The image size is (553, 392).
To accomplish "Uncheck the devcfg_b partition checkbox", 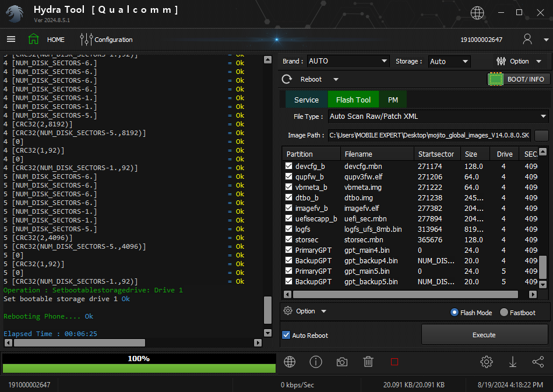I will click(289, 165).
